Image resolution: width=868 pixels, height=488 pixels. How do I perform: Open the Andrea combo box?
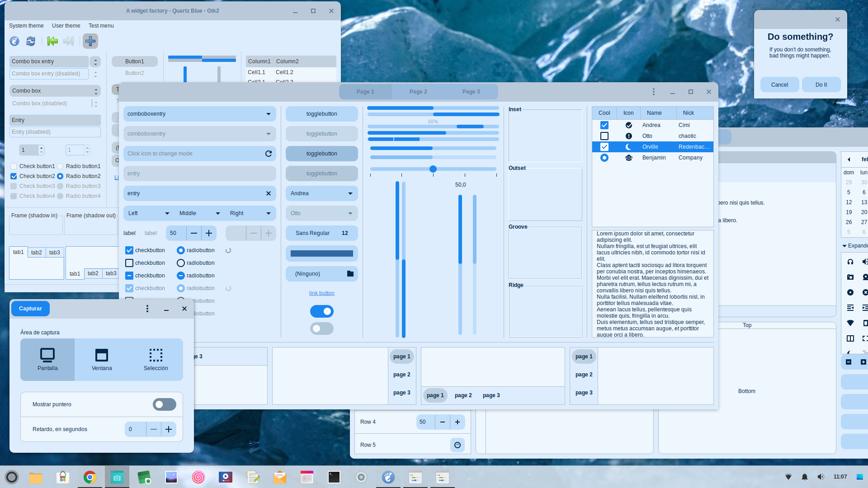(322, 193)
